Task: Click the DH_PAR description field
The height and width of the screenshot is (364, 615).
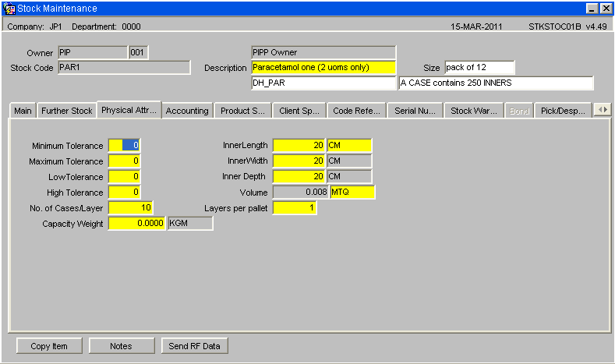Action: click(323, 83)
